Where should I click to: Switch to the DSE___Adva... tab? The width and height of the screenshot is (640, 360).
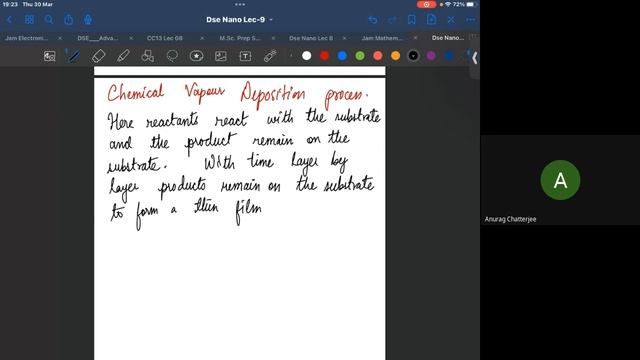tap(98, 38)
